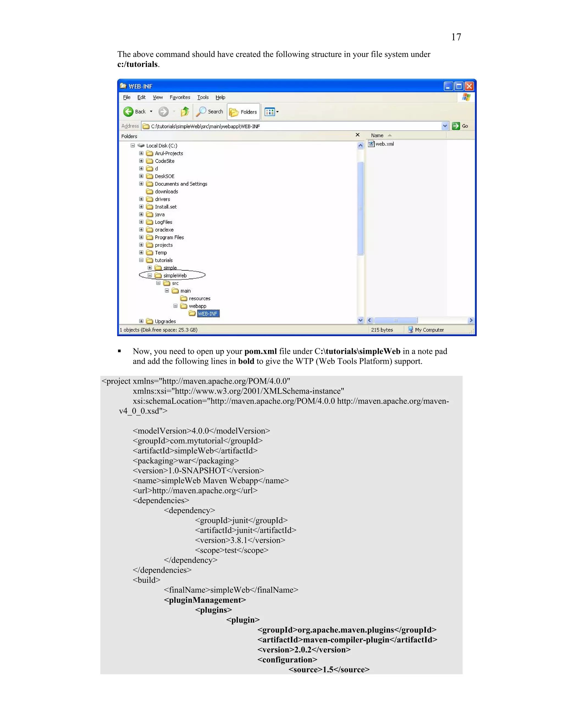563x728 pixels.
Task: Open the View menu
Action: click(158, 97)
